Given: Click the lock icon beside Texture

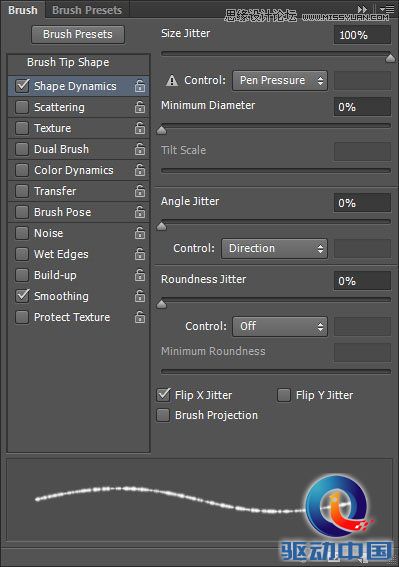Looking at the screenshot, I should click(x=140, y=128).
